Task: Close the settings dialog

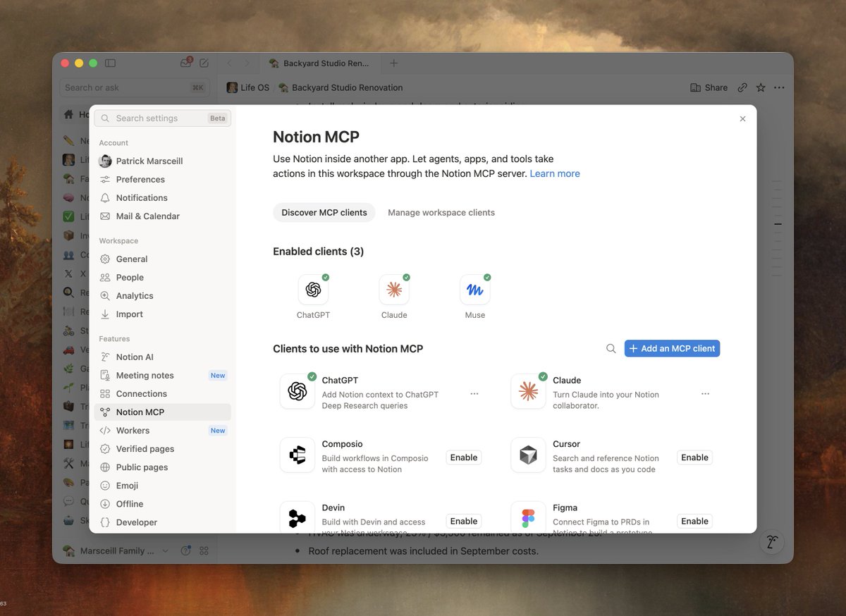Action: [742, 119]
